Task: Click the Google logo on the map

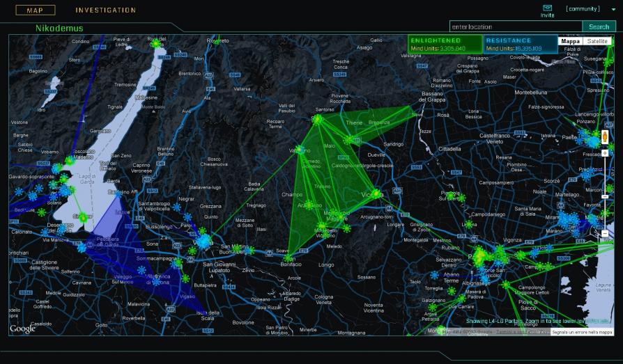Action: 22,329
